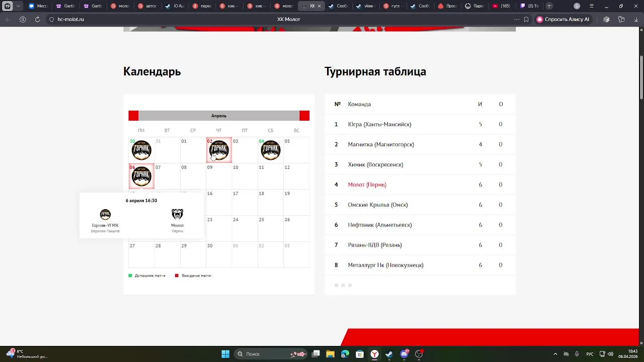Open the Магнитка (Магнитогорск) team row

tap(420, 144)
